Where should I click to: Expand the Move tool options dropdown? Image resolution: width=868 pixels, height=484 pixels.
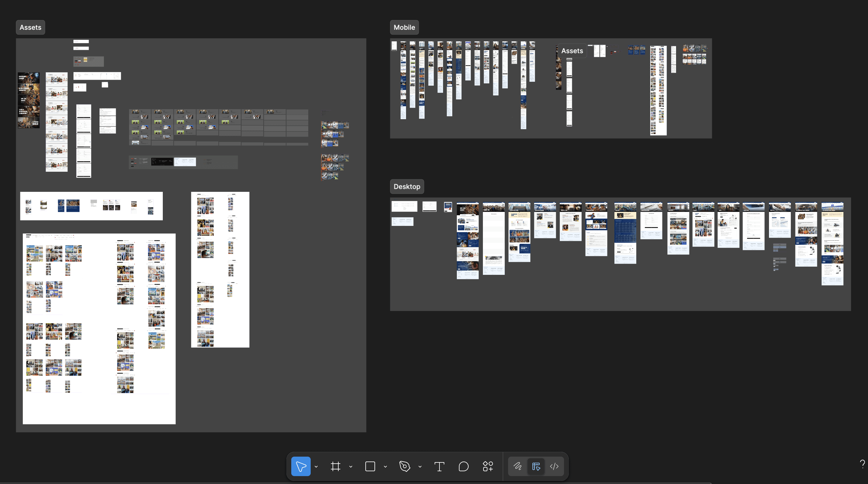pos(316,467)
